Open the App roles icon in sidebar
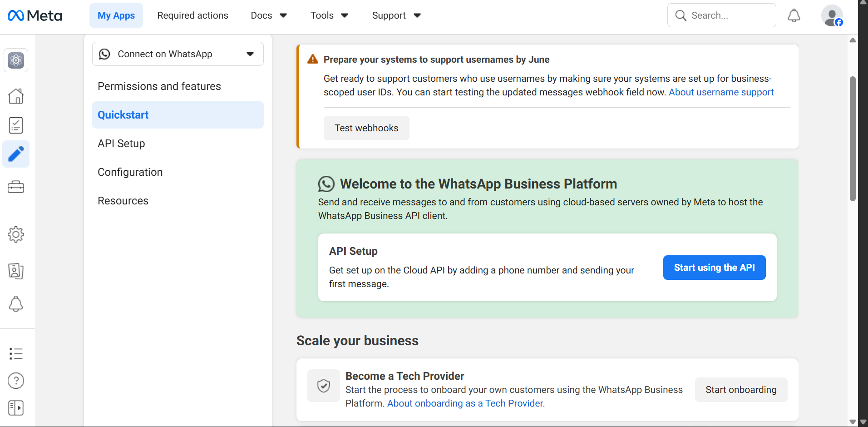 16,271
